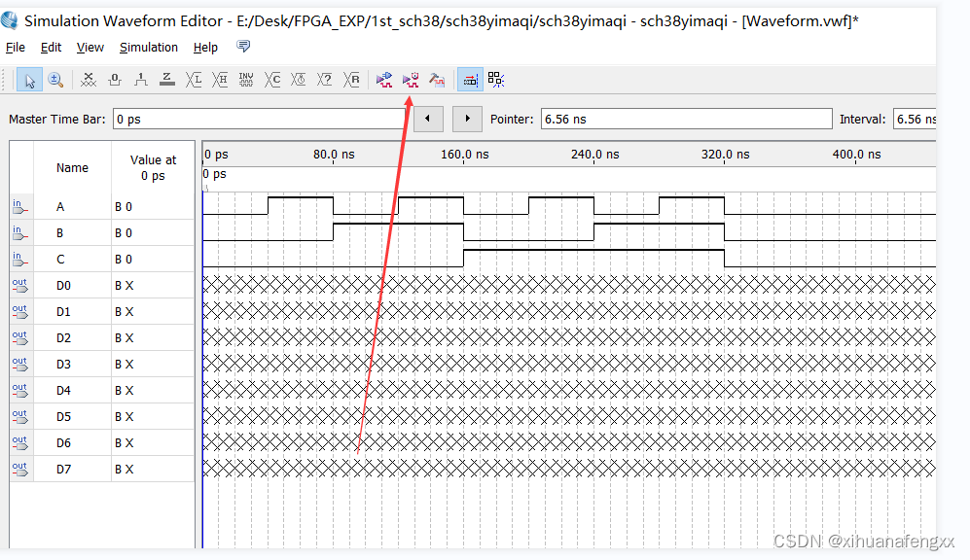970x560 pixels.
Task: Click the feedback speech bubble icon
Action: (x=244, y=47)
